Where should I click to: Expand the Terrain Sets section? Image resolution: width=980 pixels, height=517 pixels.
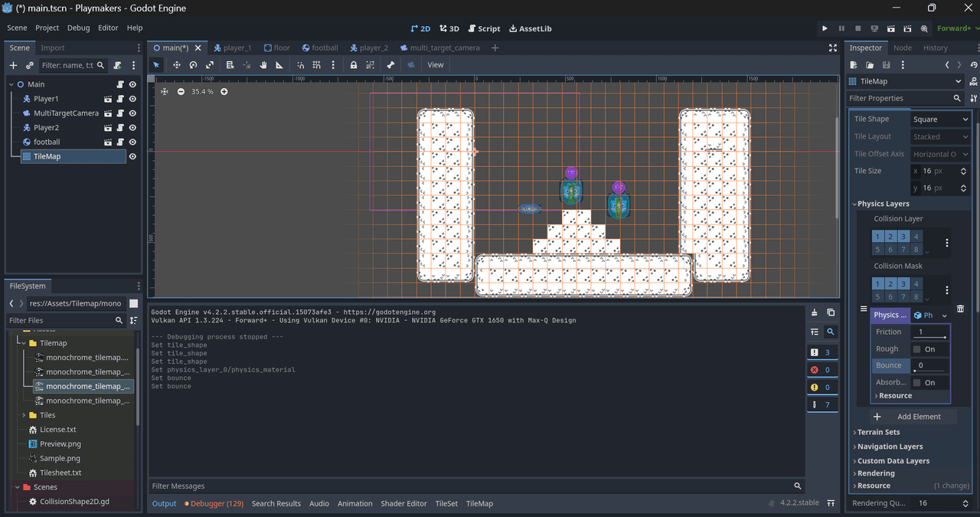[878, 432]
